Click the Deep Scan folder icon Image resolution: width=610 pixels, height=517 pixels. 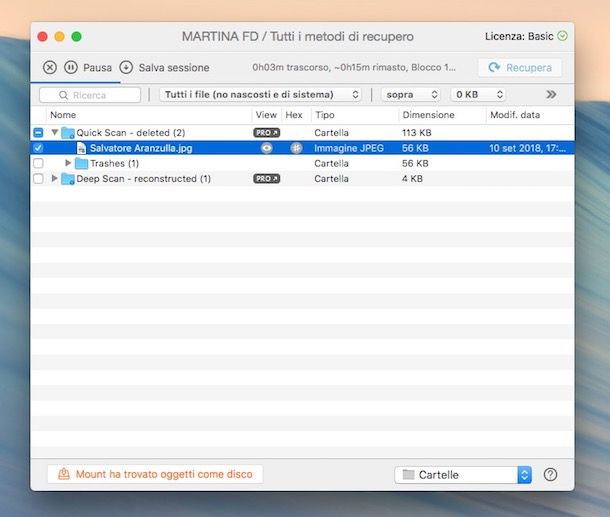click(68, 179)
